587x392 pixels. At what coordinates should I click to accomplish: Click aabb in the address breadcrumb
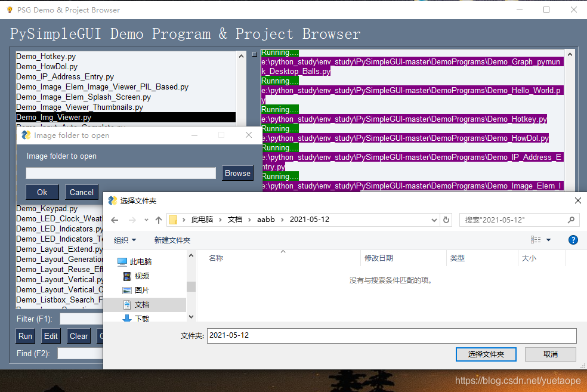(x=266, y=220)
